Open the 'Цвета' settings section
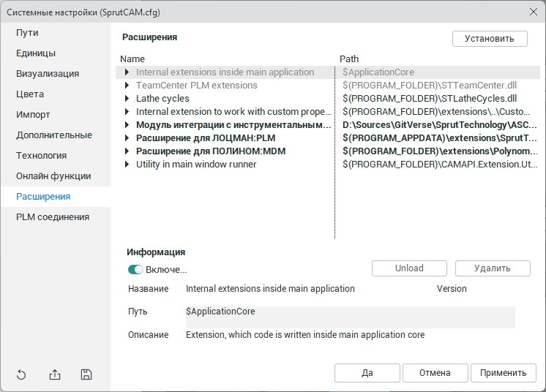 click(30, 94)
